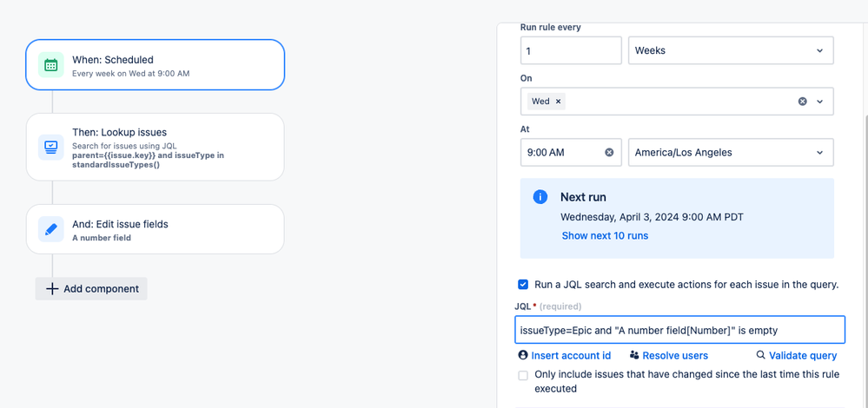Click Show next 10 runs link
Viewport: 868px width, 408px height.
(605, 235)
